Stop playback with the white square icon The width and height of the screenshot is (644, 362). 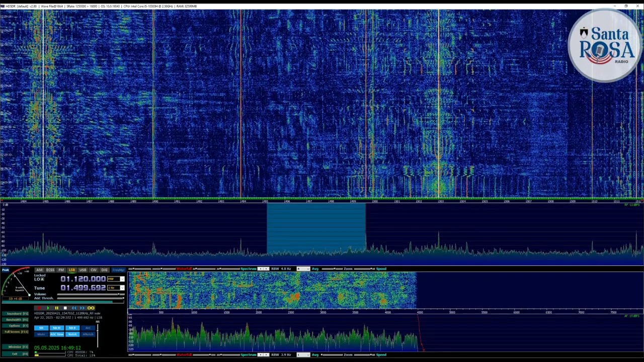pyautogui.click(x=65, y=308)
